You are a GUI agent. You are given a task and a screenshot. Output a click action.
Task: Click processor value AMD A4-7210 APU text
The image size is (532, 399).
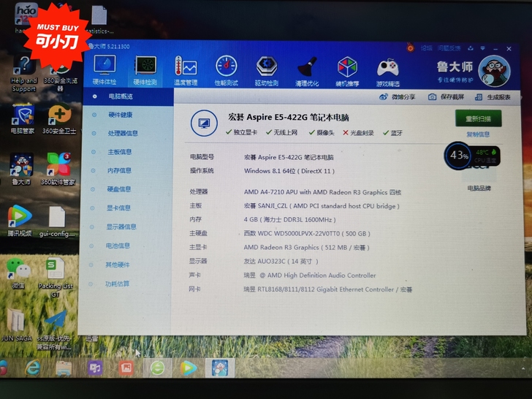(x=322, y=192)
